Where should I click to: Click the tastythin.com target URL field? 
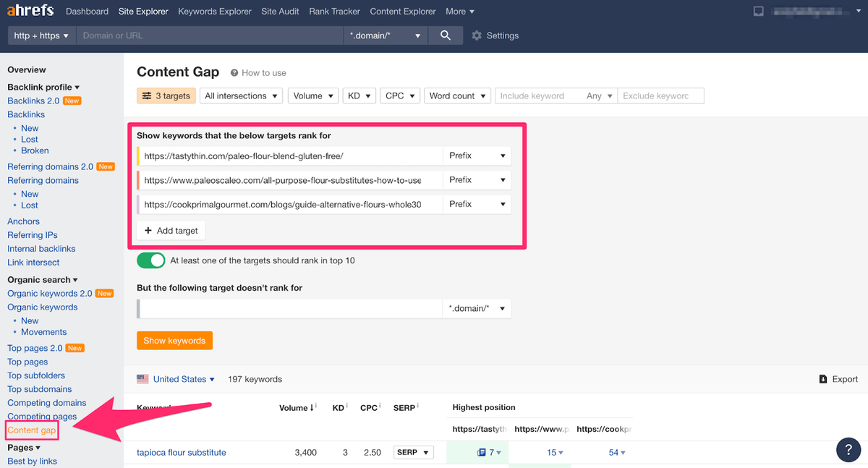[x=291, y=156]
